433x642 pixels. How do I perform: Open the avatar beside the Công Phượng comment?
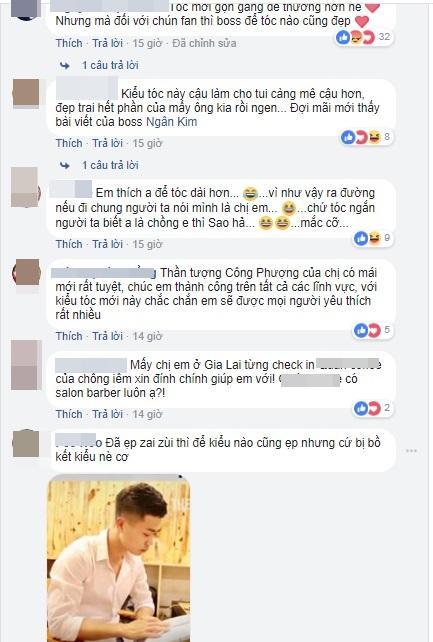coord(26,272)
